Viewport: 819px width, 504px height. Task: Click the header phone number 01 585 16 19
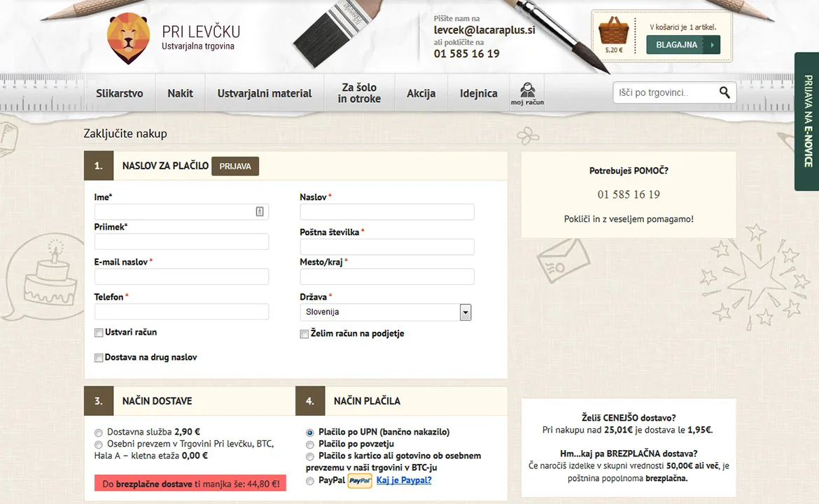point(466,54)
